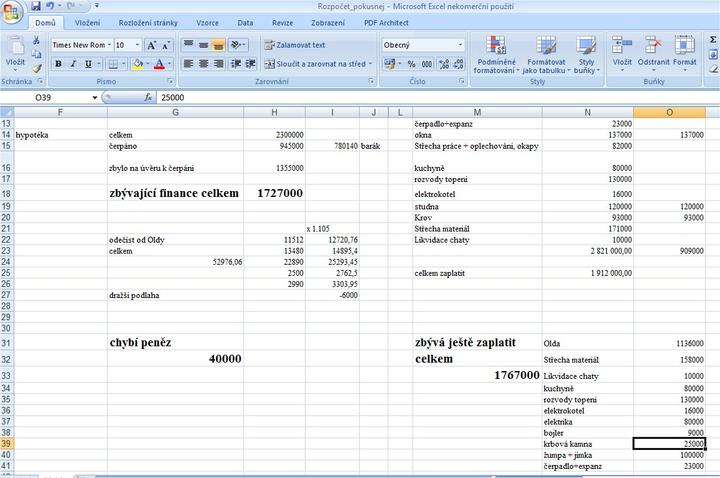
Task: Click the yellow fill color bucket
Action: pyautogui.click(x=137, y=64)
